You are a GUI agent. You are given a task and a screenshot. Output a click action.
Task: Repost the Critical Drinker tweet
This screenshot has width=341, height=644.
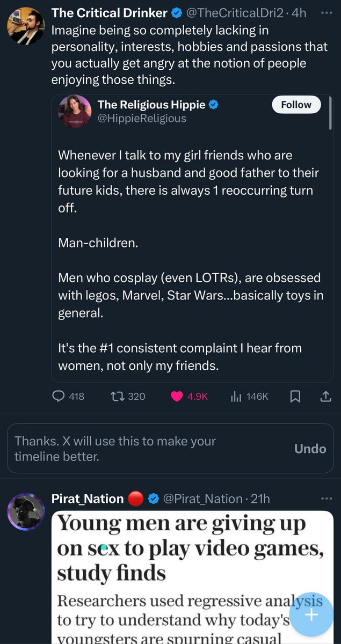tap(127, 397)
